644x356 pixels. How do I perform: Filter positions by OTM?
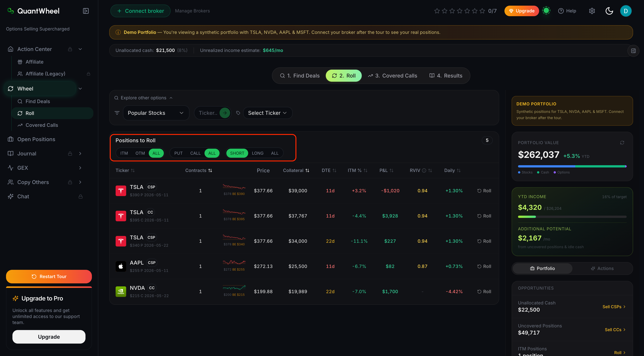140,153
